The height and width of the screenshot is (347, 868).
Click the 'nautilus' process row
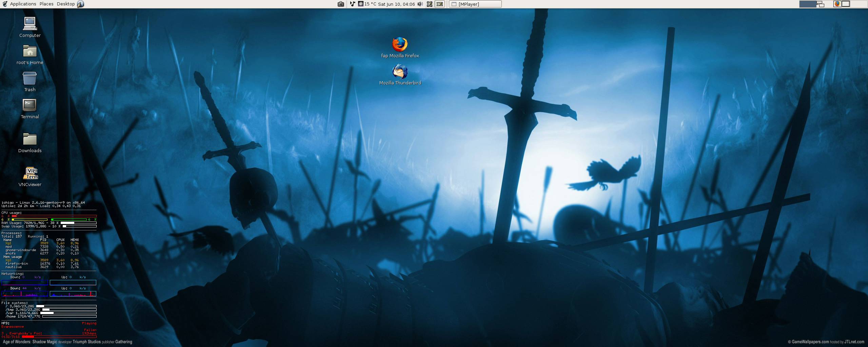pyautogui.click(x=42, y=267)
